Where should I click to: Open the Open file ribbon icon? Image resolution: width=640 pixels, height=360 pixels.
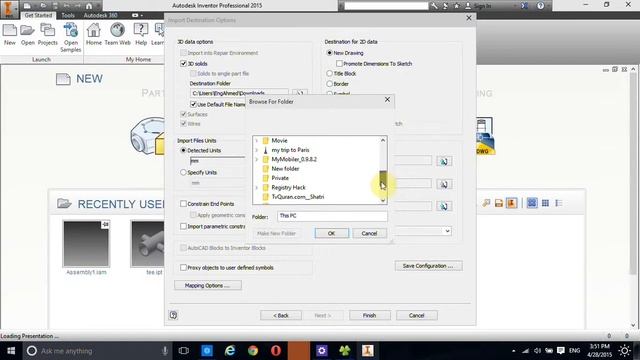(27, 30)
